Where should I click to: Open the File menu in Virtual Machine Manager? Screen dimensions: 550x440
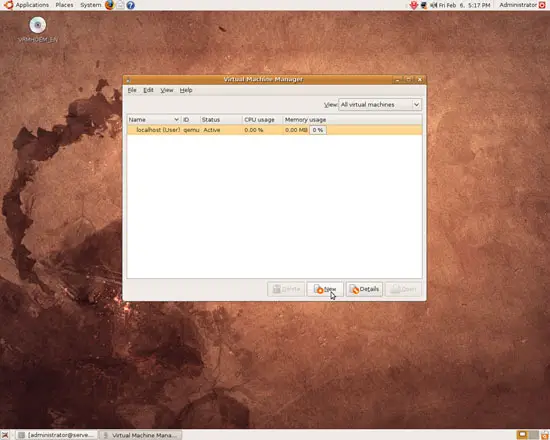pos(132,90)
